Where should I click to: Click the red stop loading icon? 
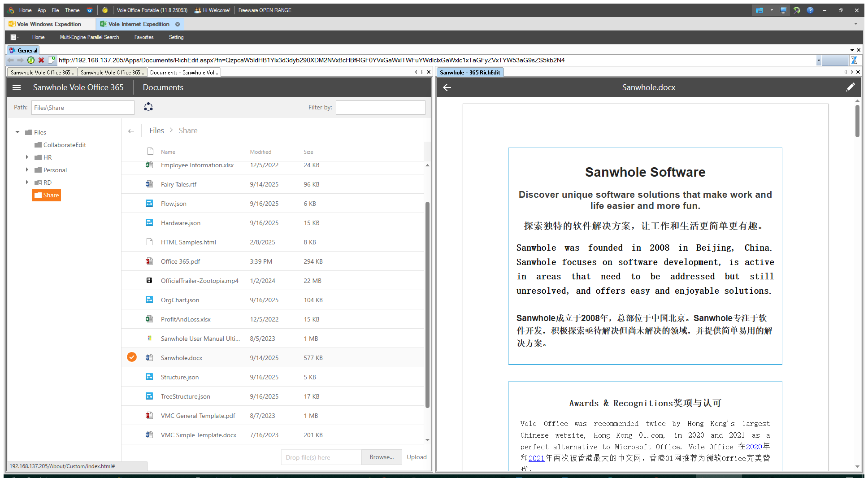[41, 60]
